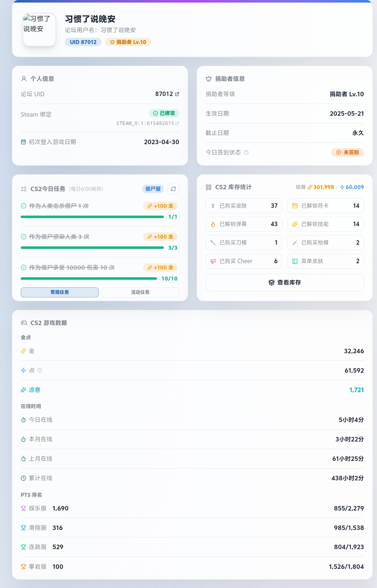Click the 3/3 infect-humans task progress bar
This screenshot has width=377, height=588.
pyautogui.click(x=92, y=248)
